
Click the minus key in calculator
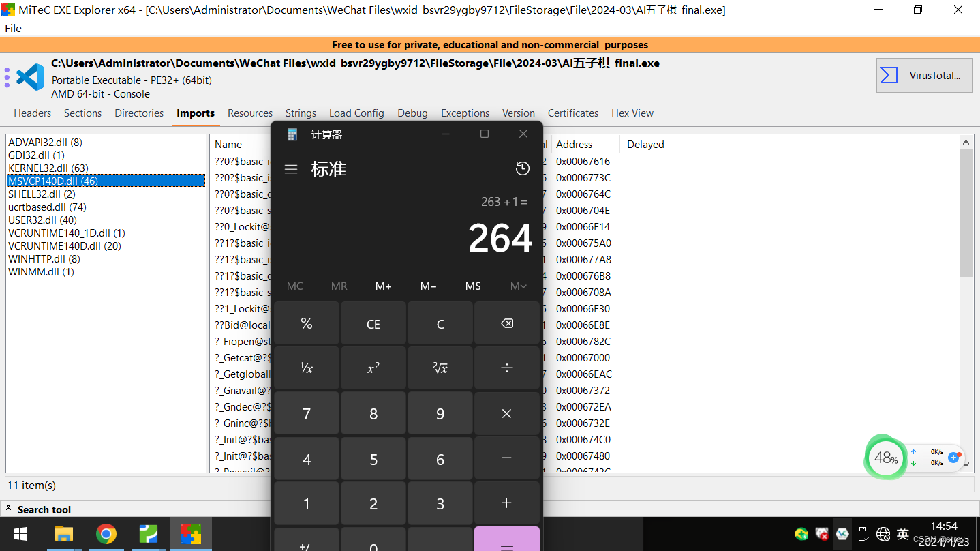point(506,458)
